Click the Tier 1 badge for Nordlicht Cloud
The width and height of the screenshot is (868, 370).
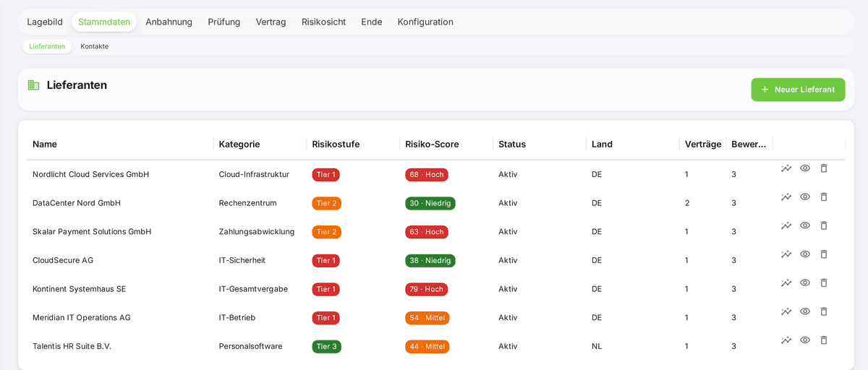[325, 174]
